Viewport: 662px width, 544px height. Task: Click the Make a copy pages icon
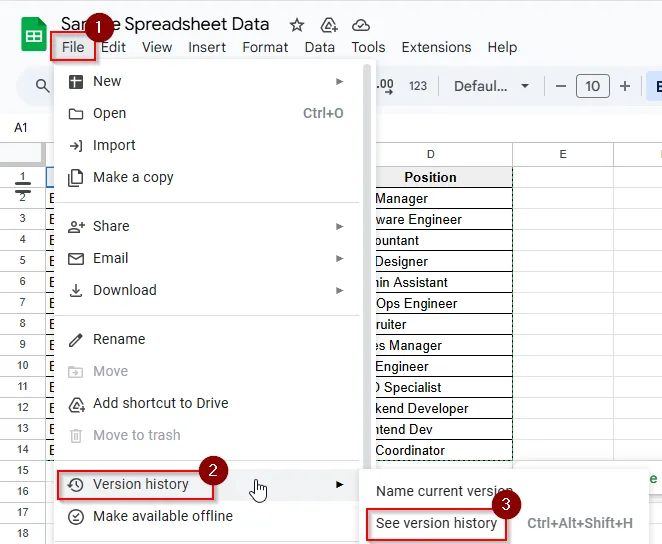coord(76,178)
